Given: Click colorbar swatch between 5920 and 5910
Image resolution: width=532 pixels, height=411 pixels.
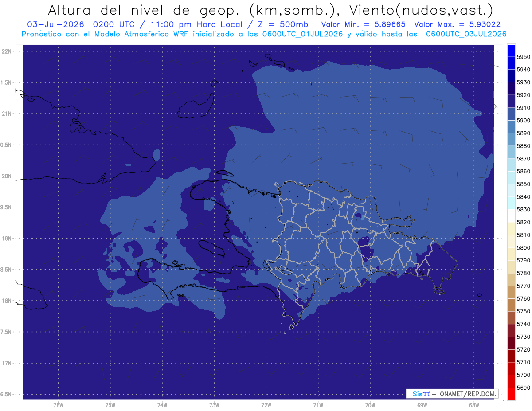Looking at the screenshot, I should [x=511, y=101].
